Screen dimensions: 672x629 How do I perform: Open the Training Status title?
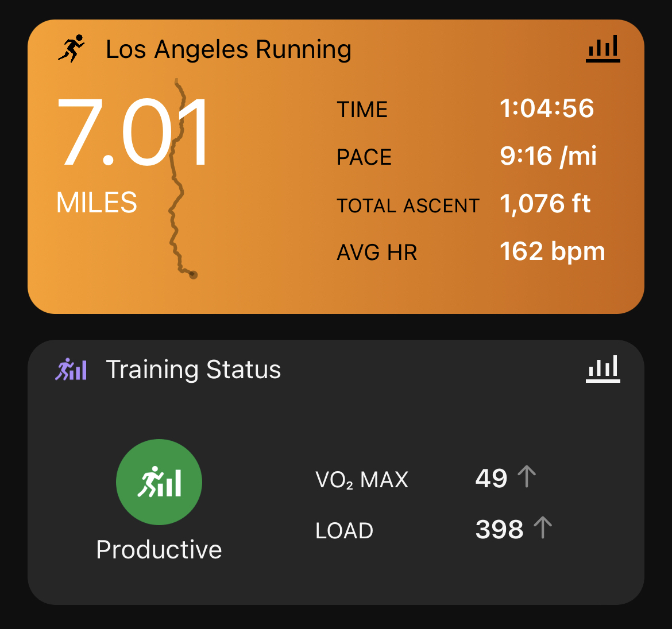(194, 370)
